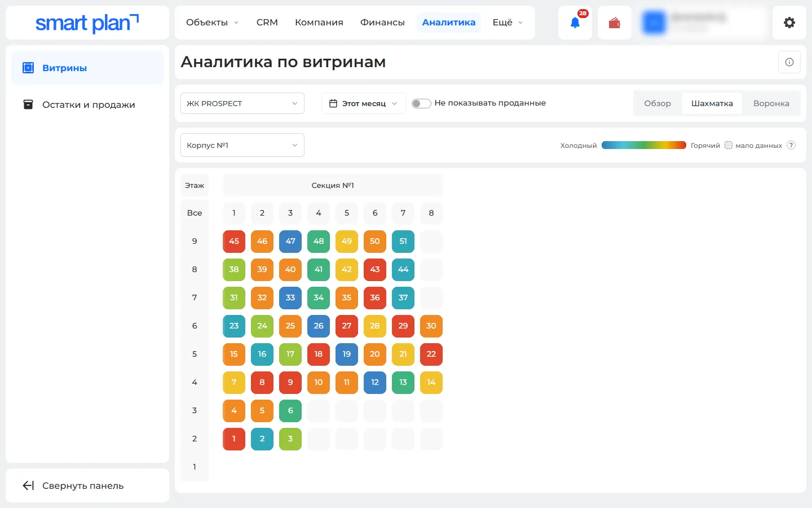Click floor 9 row label
Viewport: 812px width, 508px height.
(x=195, y=241)
